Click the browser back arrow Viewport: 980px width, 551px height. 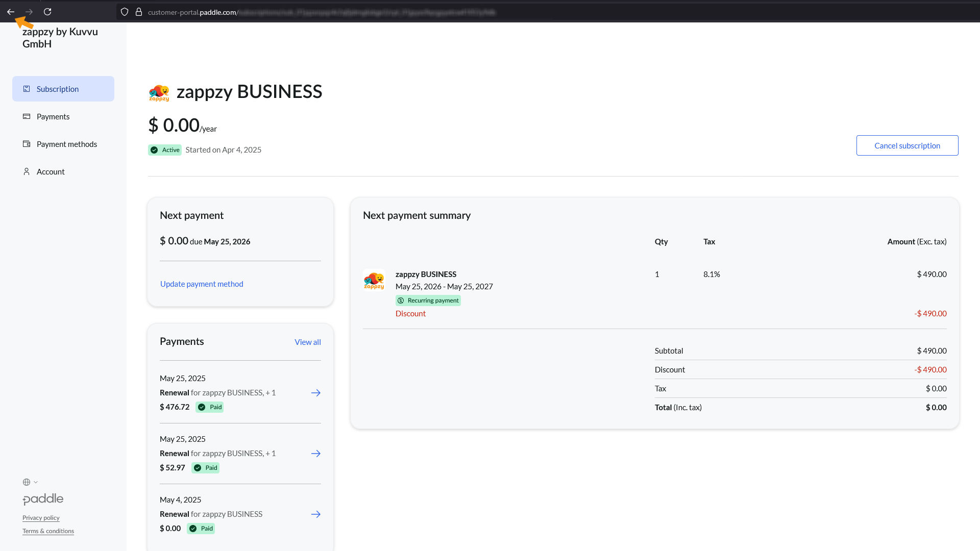coord(11,12)
